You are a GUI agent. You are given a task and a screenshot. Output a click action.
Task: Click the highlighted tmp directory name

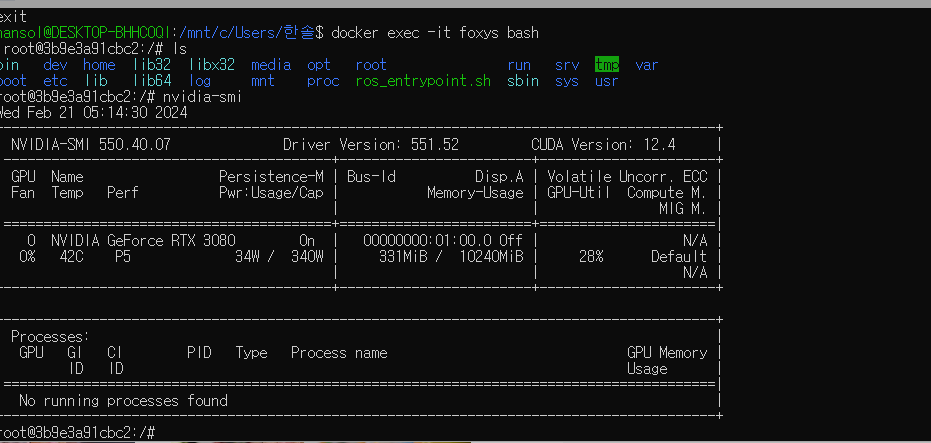607,65
